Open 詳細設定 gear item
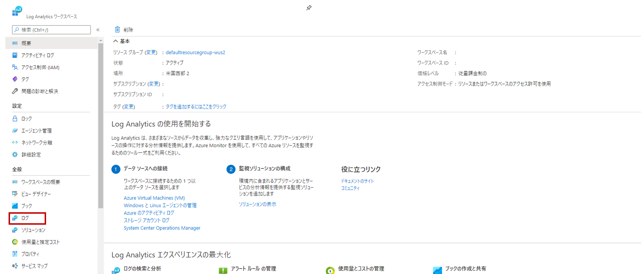The height and width of the screenshot is (274, 644). (x=31, y=155)
